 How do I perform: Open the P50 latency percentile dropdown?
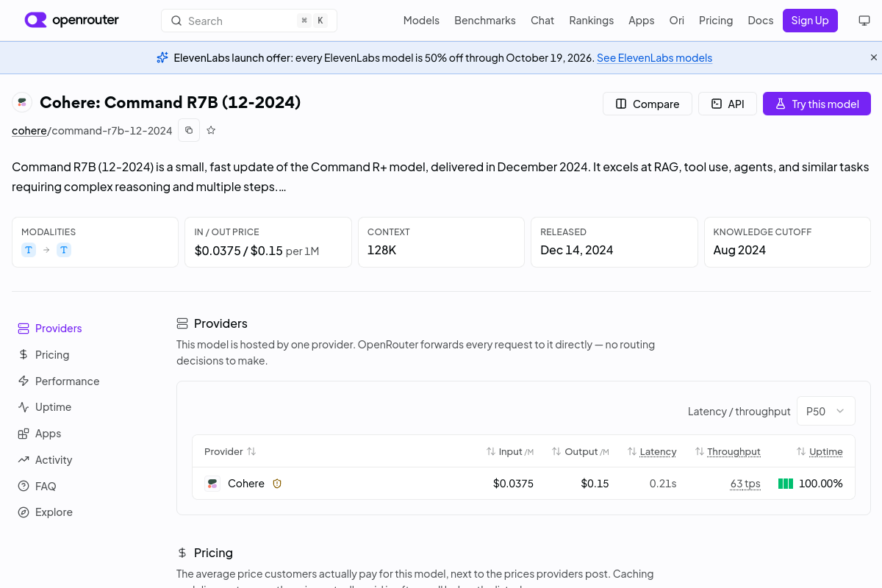click(x=826, y=411)
